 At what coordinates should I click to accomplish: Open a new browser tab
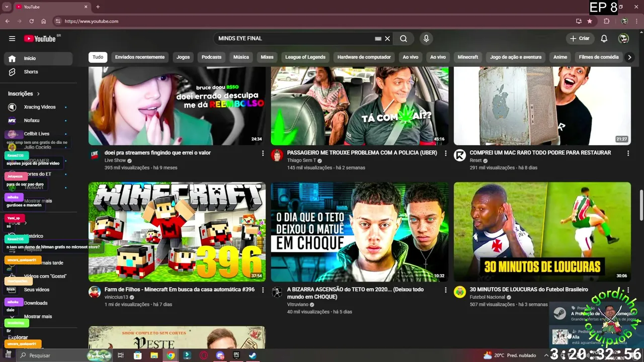(98, 7)
